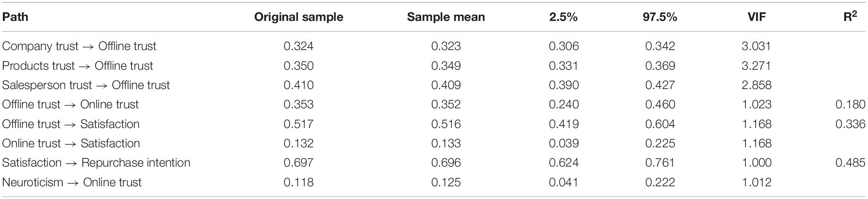This screenshot has height=199, width=868.
Task: Click the Products trust → Offline trust path
Action: coord(77,66)
